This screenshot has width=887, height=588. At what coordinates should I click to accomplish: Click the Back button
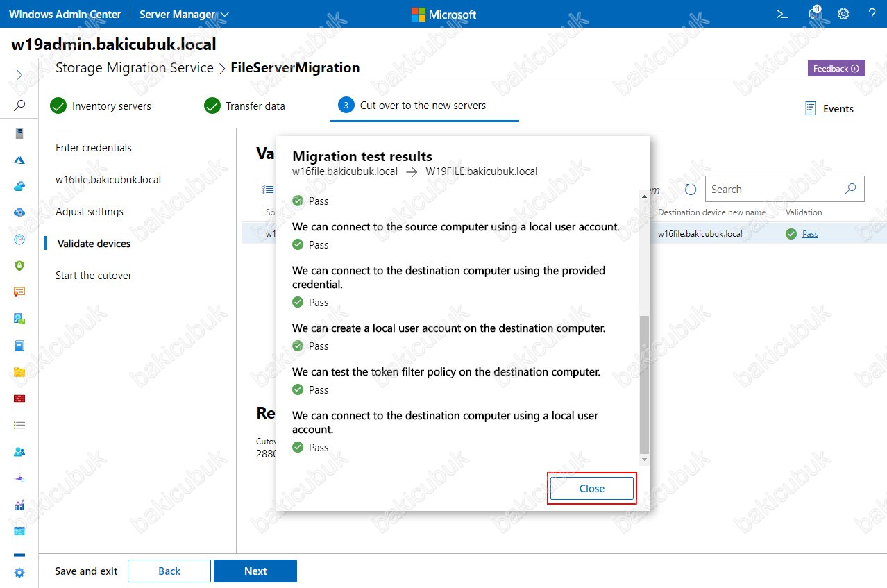pyautogui.click(x=169, y=571)
